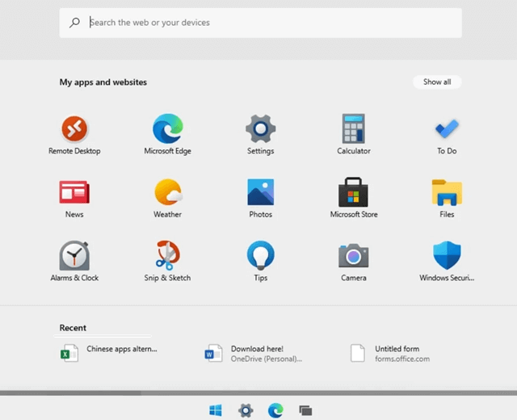
Task: Open the News app
Action: [74, 199]
